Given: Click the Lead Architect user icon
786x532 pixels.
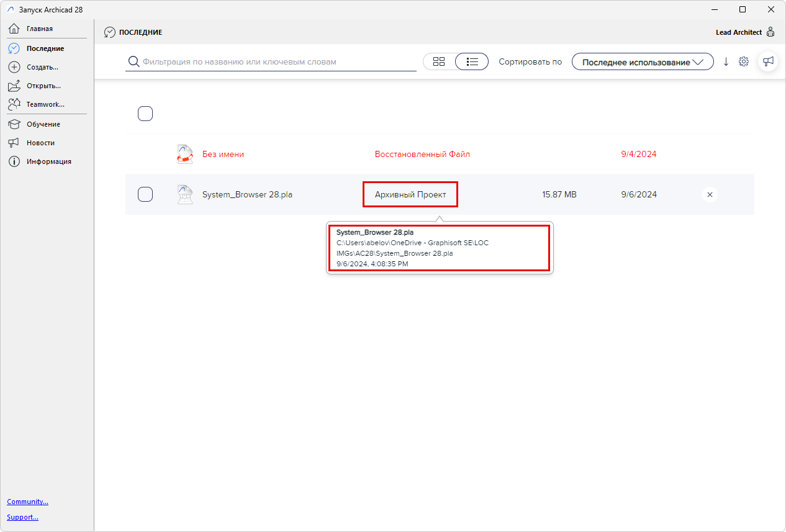Looking at the screenshot, I should coord(770,32).
